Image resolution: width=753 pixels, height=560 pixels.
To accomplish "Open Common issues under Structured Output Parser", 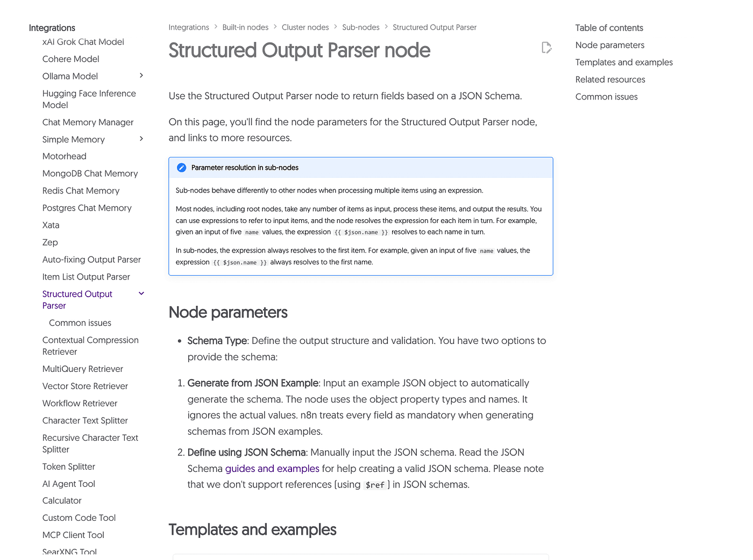I will 80,323.
